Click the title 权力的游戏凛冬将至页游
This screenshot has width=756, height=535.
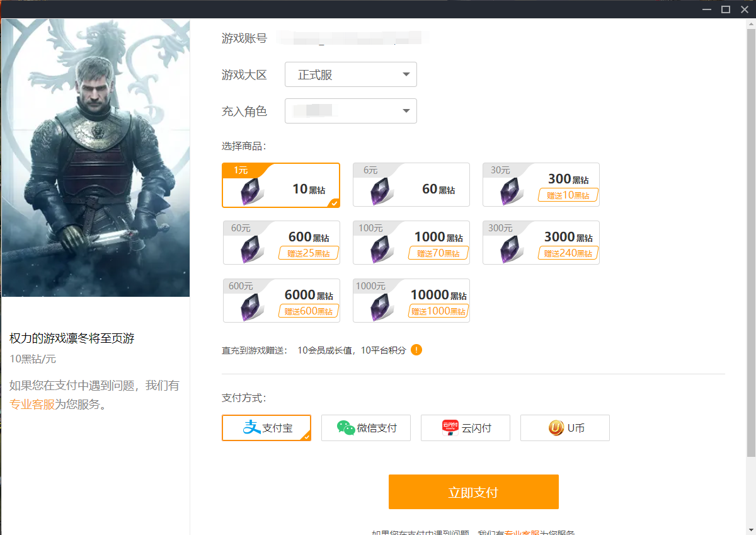72,338
